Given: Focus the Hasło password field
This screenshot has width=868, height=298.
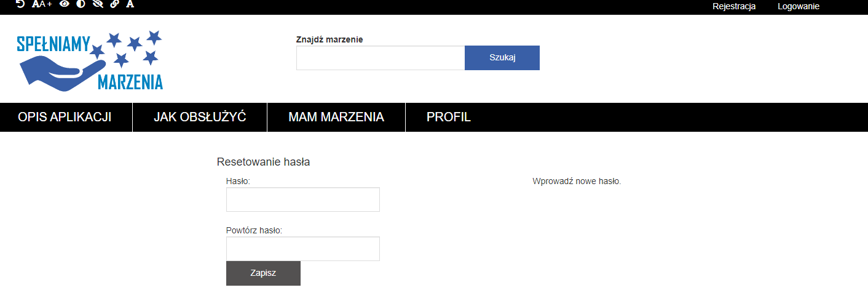Looking at the screenshot, I should 303,199.
